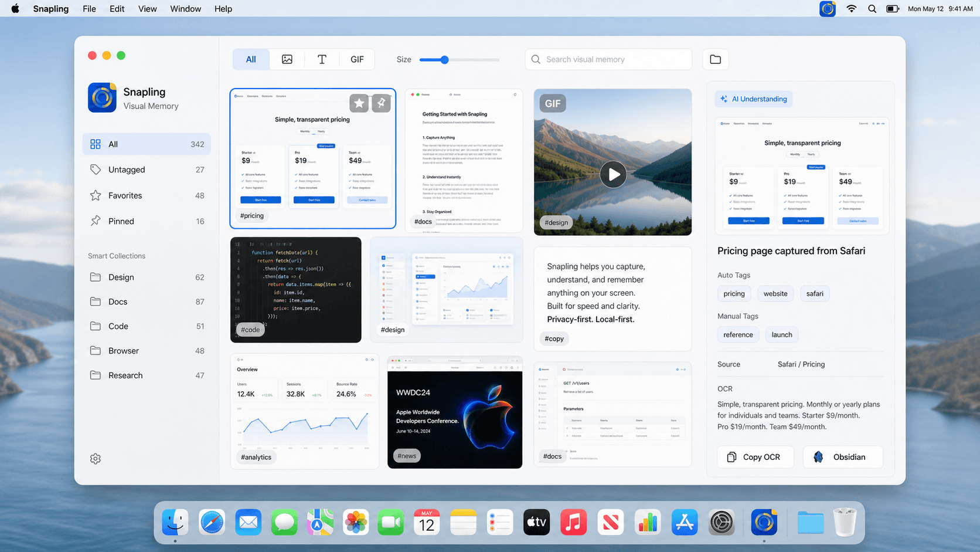Screen dimensions: 980x552
Task: Open Finder from the Dock
Action: point(175,522)
